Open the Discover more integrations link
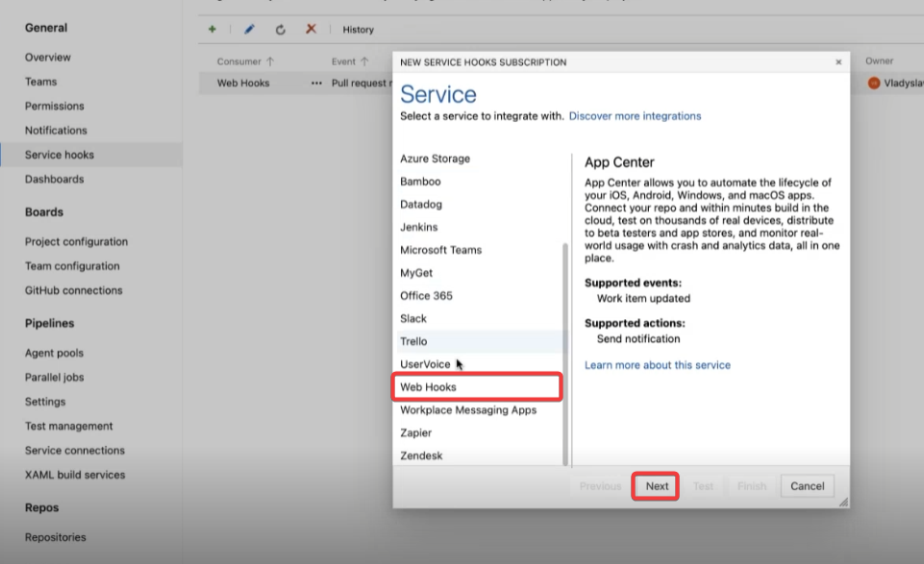The height and width of the screenshot is (564, 924). pyautogui.click(x=635, y=116)
